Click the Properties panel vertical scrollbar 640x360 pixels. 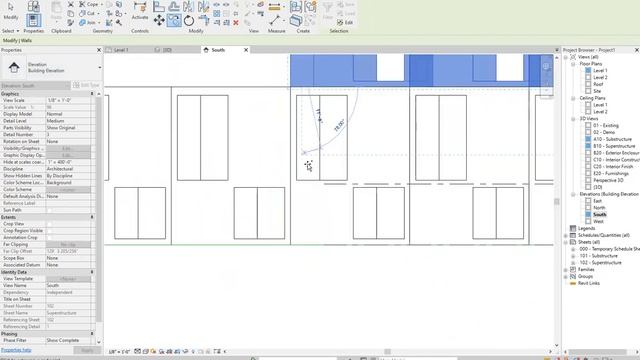98,208
